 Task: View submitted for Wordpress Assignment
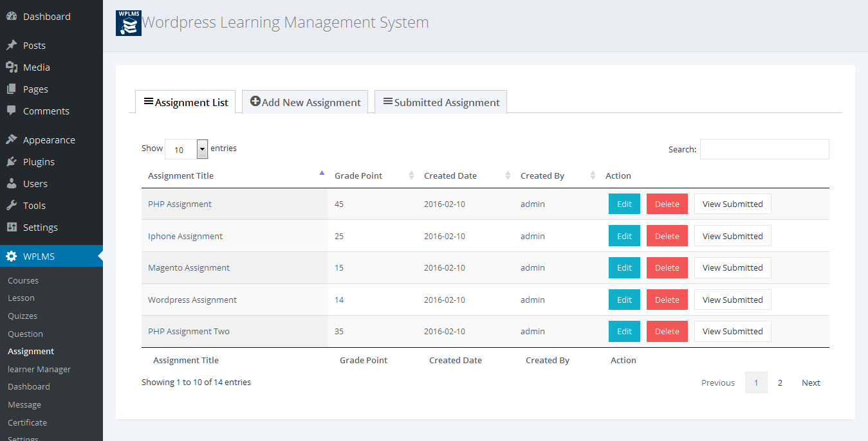coord(732,300)
